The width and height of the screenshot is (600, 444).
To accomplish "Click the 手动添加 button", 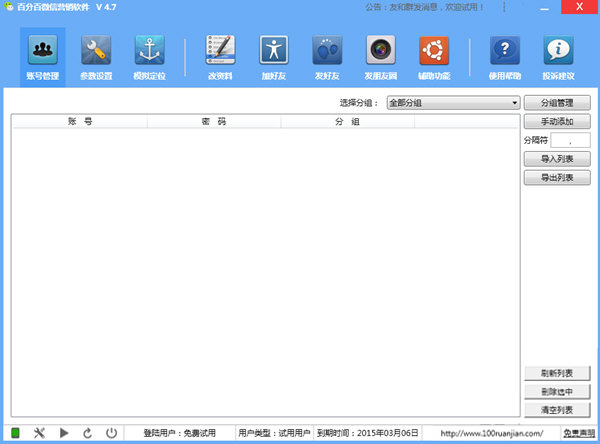I will coord(557,122).
